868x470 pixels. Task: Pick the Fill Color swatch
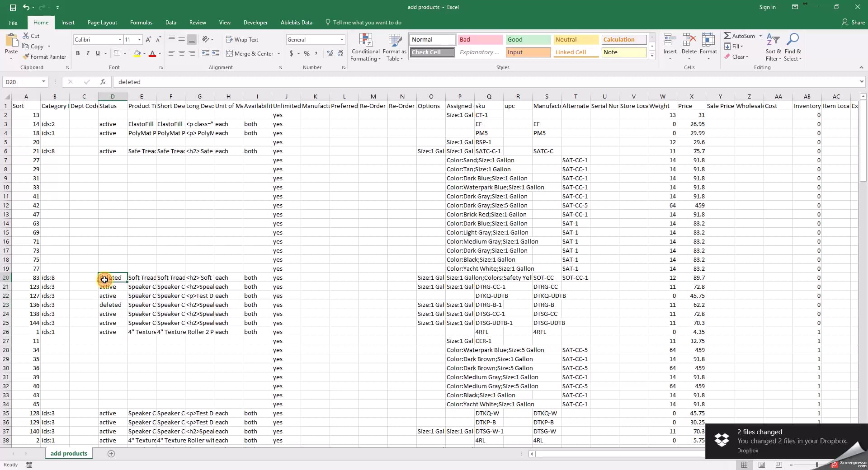[137, 53]
